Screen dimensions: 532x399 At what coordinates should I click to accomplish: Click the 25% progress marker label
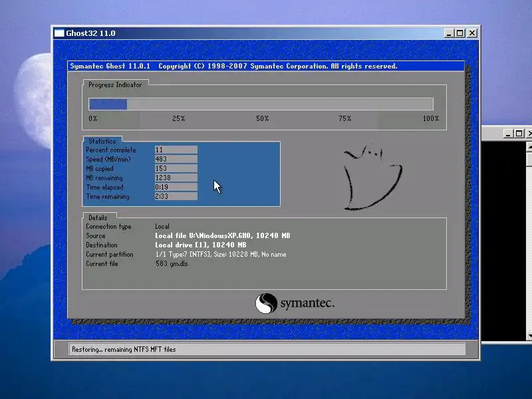click(x=178, y=118)
